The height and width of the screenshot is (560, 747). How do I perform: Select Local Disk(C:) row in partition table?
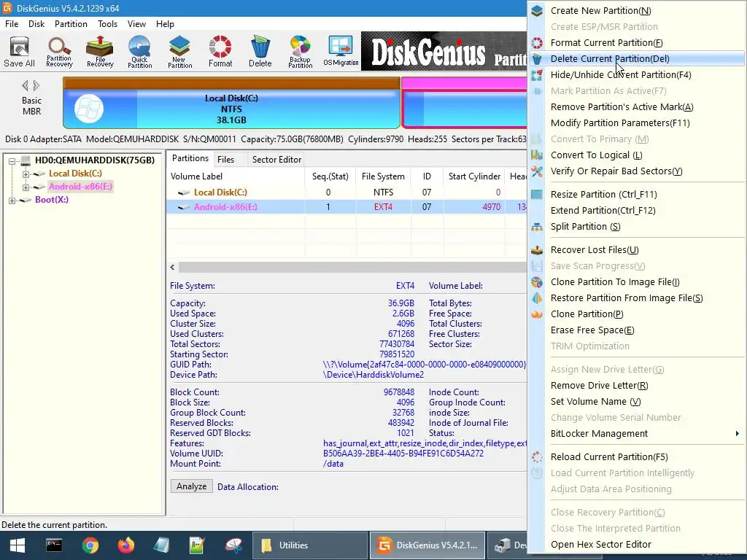point(347,192)
